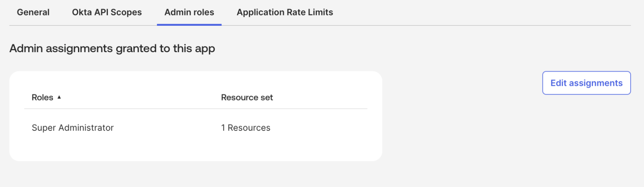The width and height of the screenshot is (644, 187).
Task: Click the word Roles in the table header
Action: pyautogui.click(x=43, y=98)
